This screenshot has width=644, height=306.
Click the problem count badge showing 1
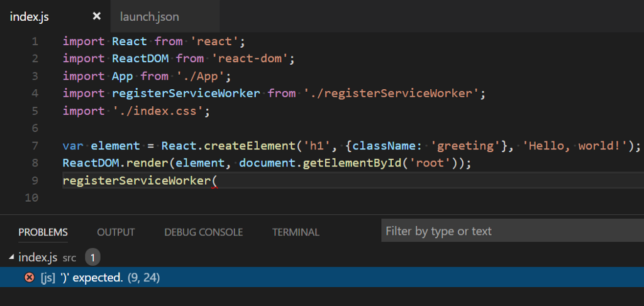[92, 258]
